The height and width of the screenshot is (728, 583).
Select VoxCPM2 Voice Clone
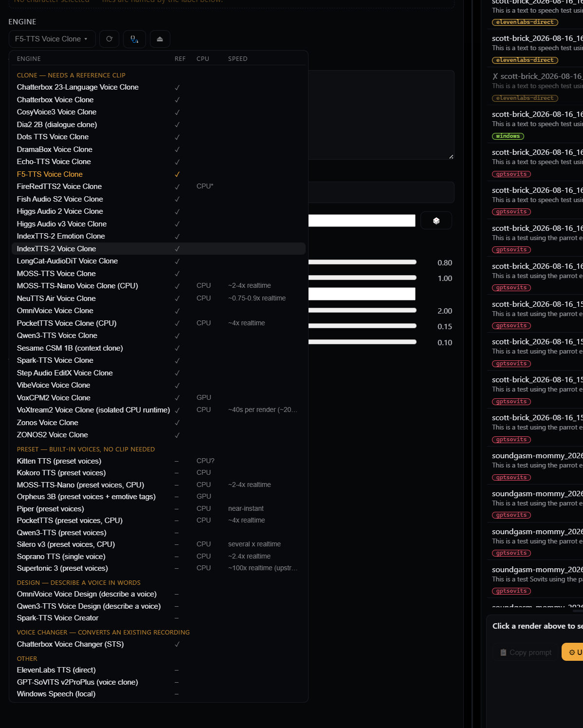(x=159, y=398)
